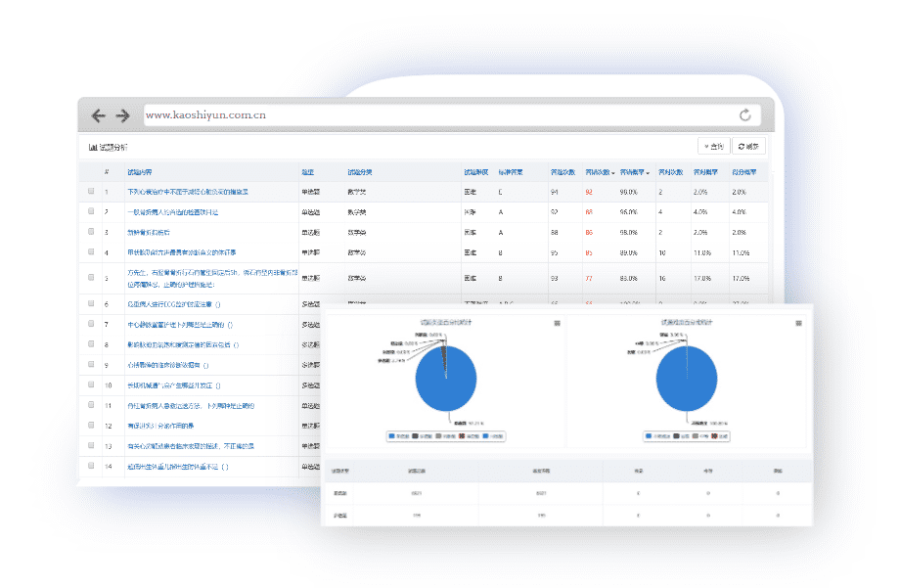Tick the checkbox in row 7
This screenshot has width=900, height=588.
coord(91,324)
